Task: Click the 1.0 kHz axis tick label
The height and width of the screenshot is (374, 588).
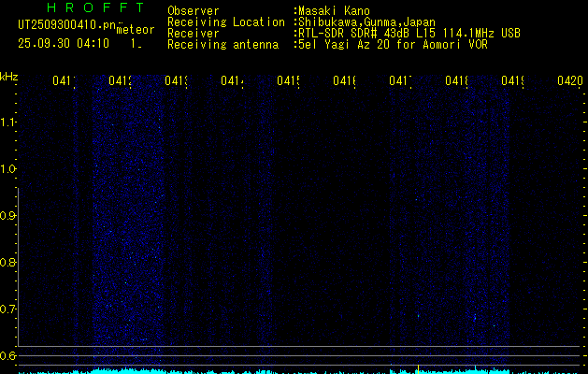Action: [7, 169]
